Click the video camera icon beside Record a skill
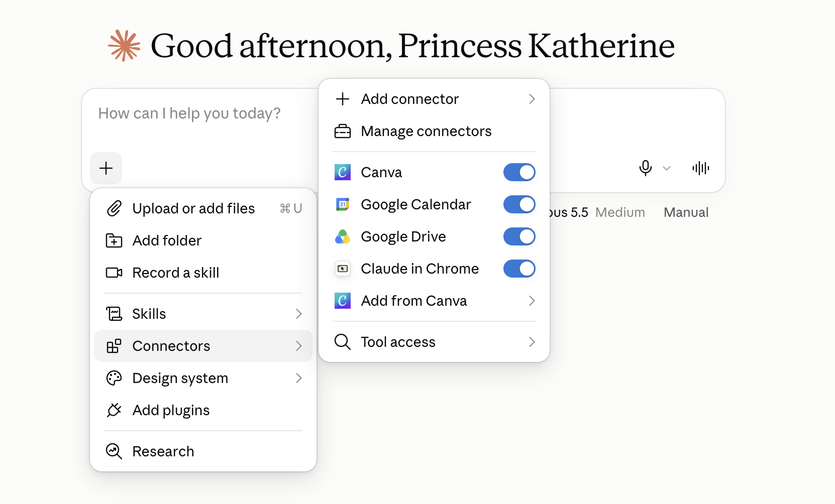The width and height of the screenshot is (835, 504). pos(114,273)
